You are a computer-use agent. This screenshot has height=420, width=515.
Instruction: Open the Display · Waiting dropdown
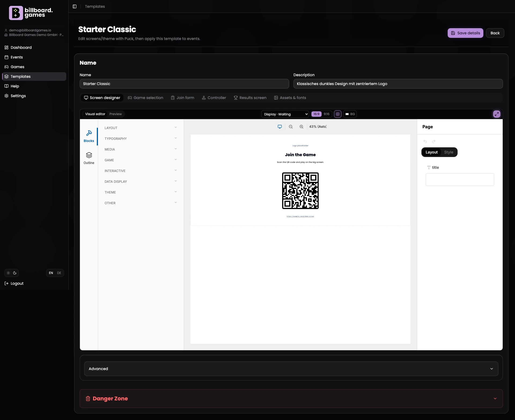click(x=285, y=114)
